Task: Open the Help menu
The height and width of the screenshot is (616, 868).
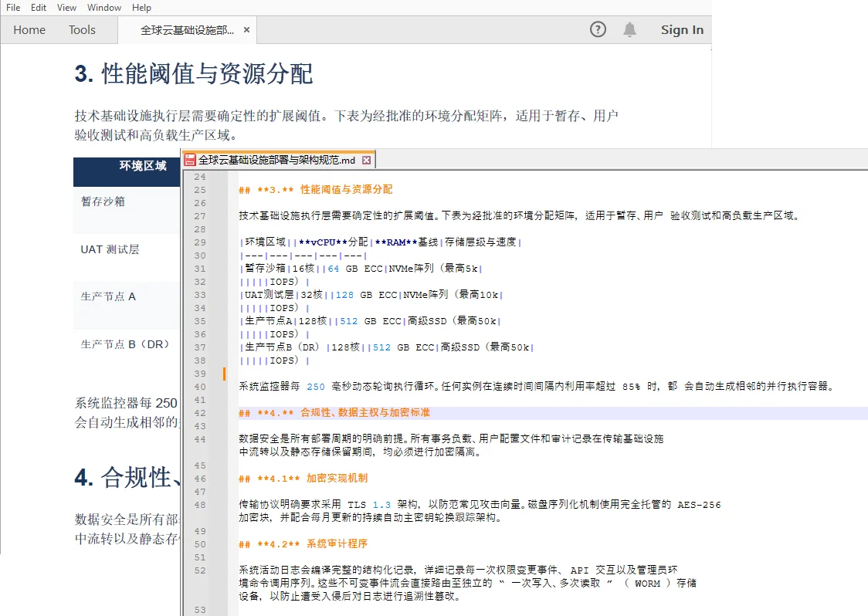Action: [x=141, y=7]
